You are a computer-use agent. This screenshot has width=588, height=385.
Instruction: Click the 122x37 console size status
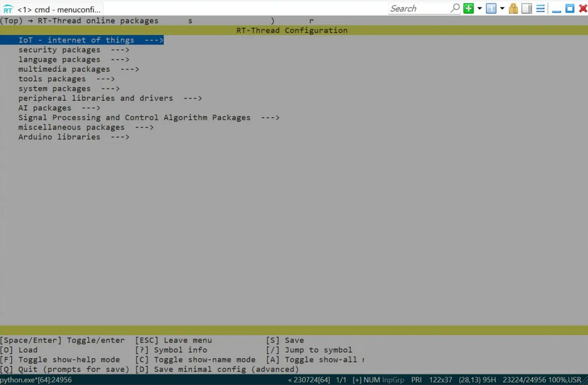(440, 380)
